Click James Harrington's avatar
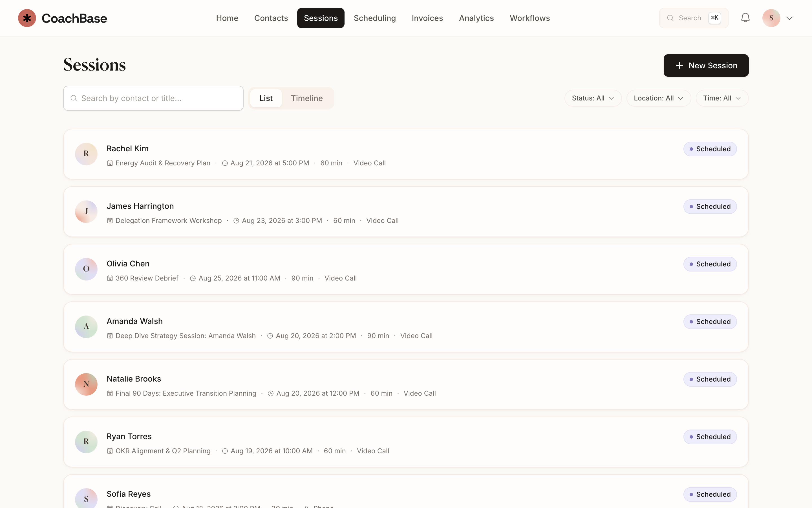The image size is (812, 508). point(86,212)
